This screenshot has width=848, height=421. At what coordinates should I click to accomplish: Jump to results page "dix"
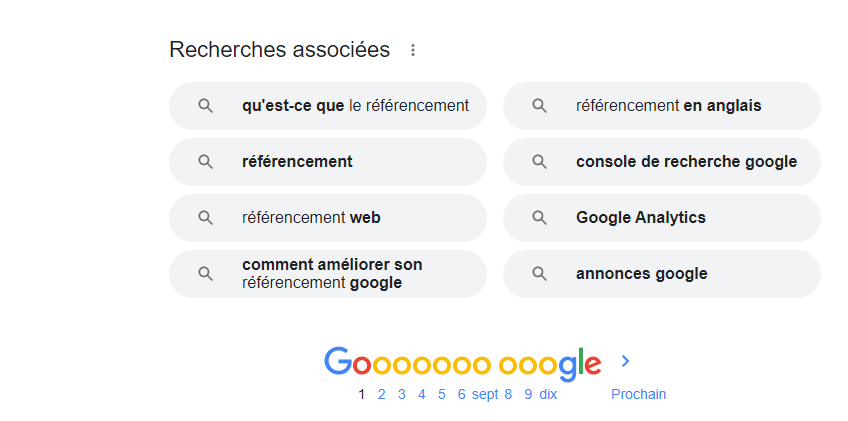548,394
